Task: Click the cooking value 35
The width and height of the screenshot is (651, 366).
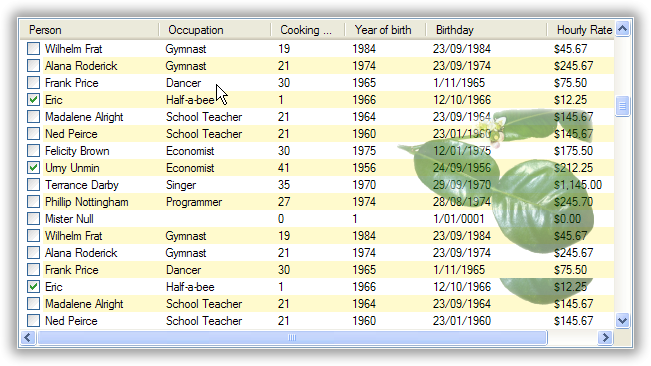Action: point(284,185)
